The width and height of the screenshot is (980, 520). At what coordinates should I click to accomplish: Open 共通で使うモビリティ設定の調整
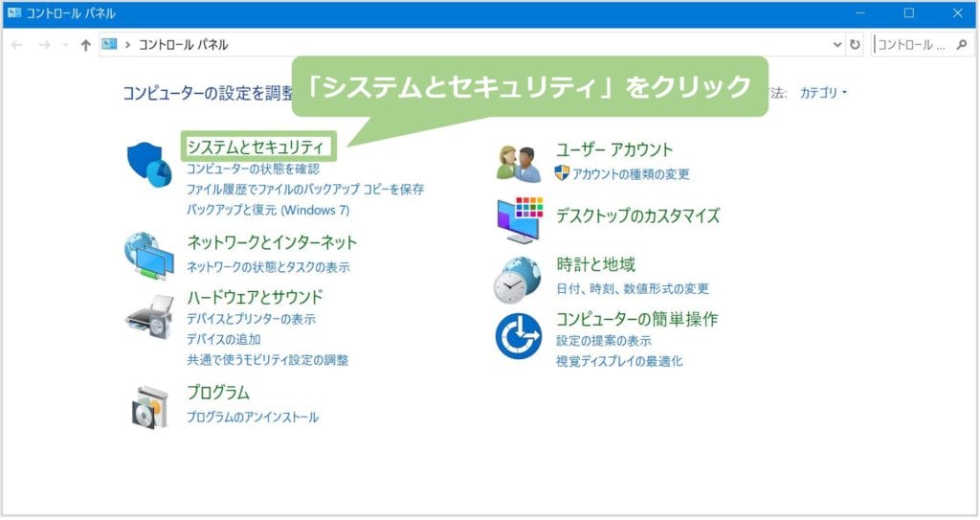(268, 360)
